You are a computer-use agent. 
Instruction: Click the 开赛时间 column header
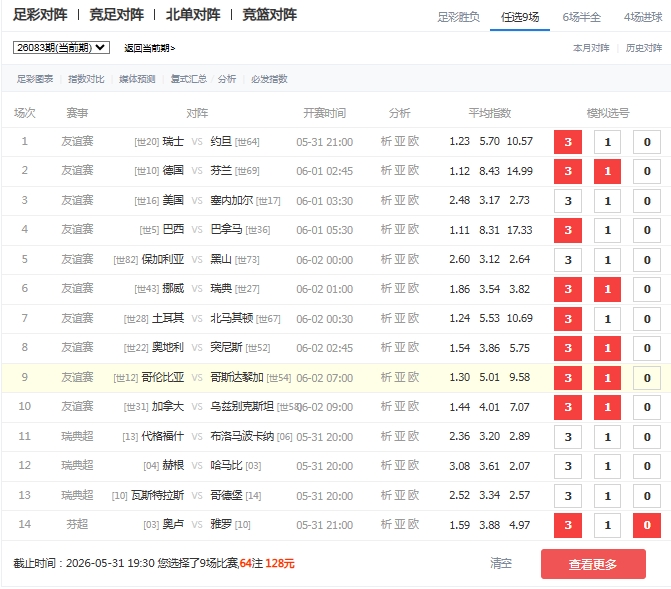324,113
